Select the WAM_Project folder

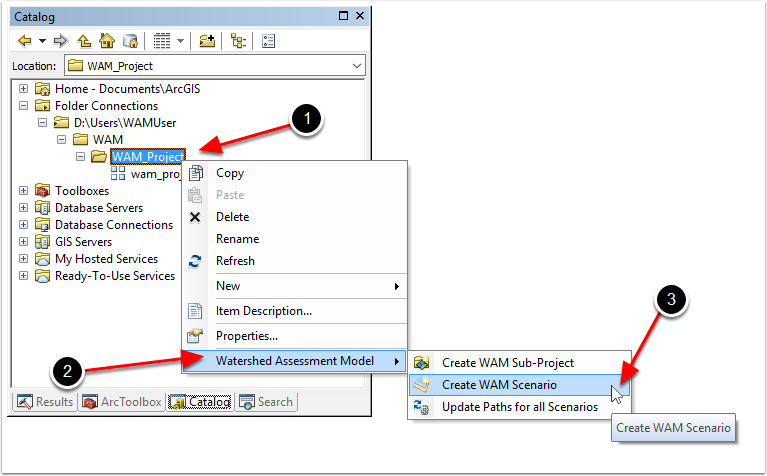point(148,157)
